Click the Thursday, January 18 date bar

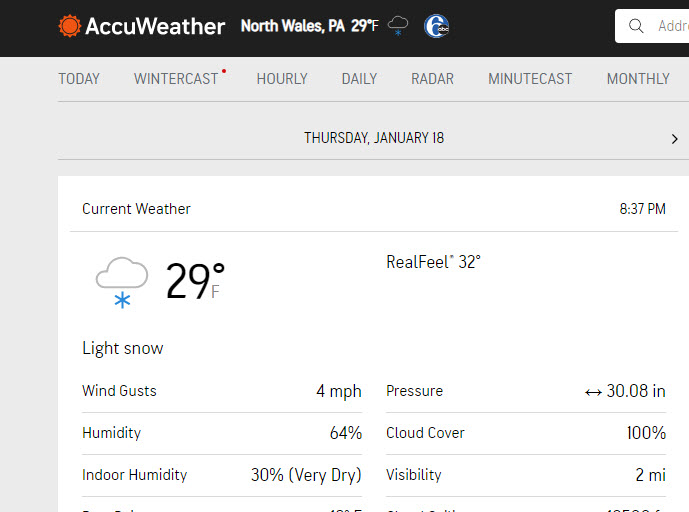tap(374, 138)
